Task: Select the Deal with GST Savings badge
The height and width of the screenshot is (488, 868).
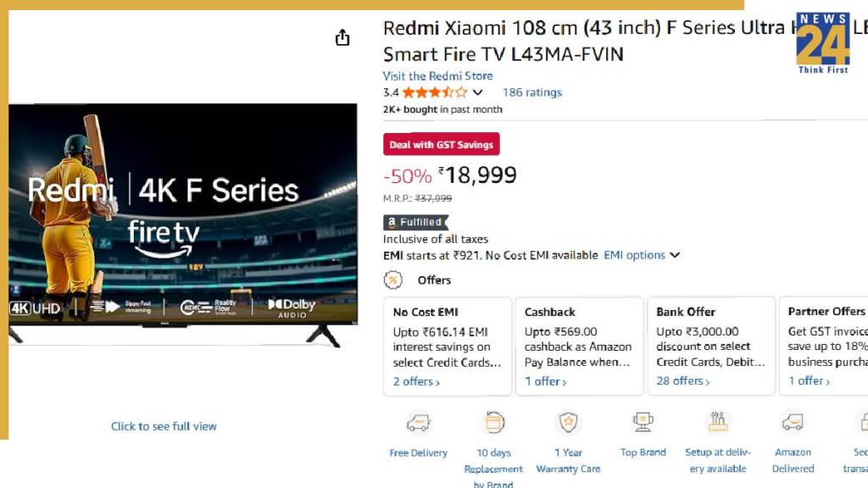Action: (x=441, y=144)
